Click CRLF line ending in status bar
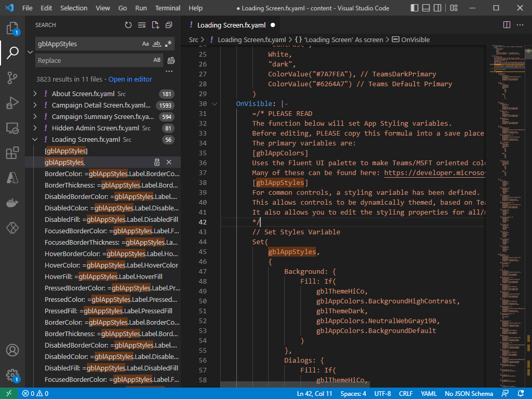 point(406,394)
